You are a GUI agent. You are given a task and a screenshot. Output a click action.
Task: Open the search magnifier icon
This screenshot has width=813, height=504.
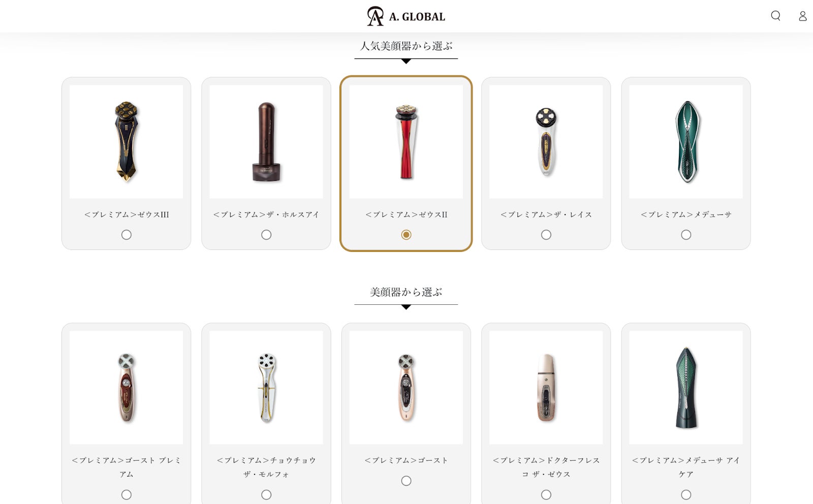pyautogui.click(x=775, y=16)
